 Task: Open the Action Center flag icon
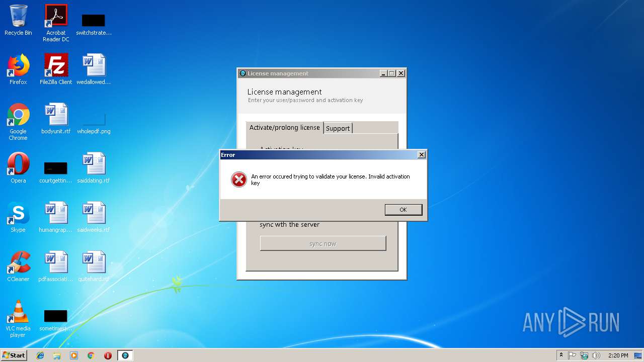pyautogui.click(x=572, y=355)
